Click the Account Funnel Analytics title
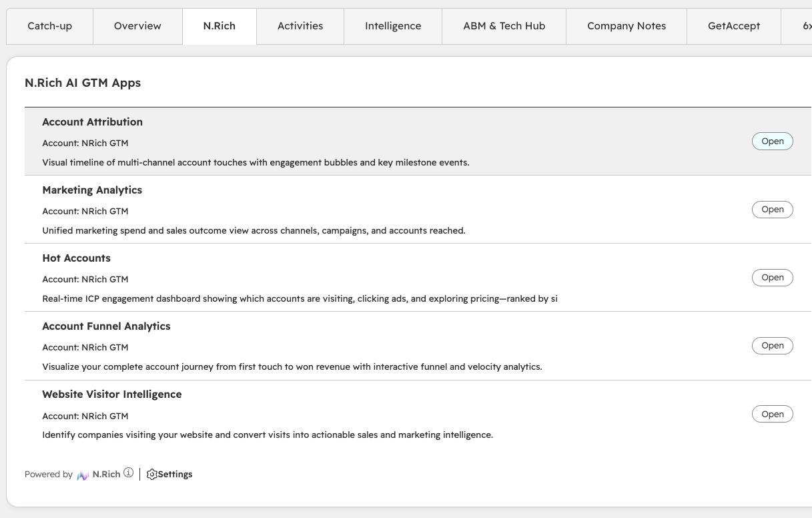Screen dimensions: 812x518 tap(107, 326)
